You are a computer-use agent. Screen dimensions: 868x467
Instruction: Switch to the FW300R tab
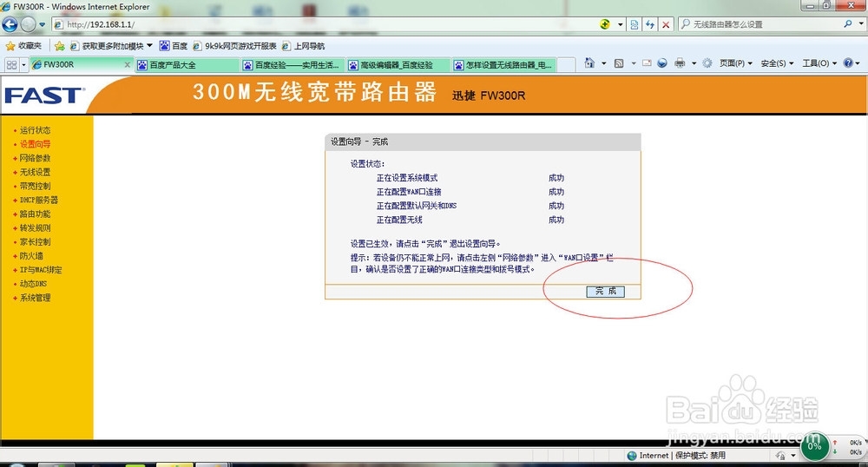click(x=77, y=65)
